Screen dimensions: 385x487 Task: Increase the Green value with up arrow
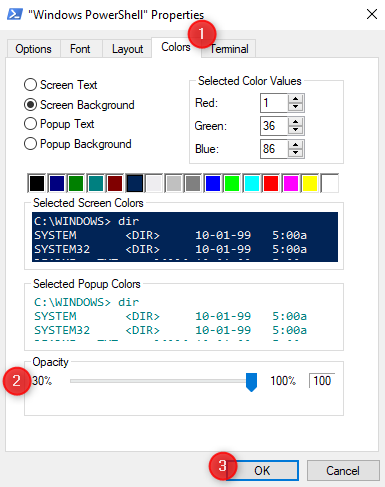(295, 122)
